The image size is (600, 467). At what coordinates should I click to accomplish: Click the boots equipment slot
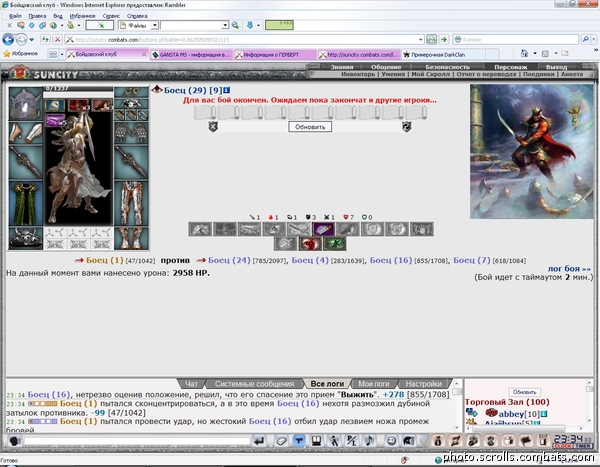click(x=131, y=238)
